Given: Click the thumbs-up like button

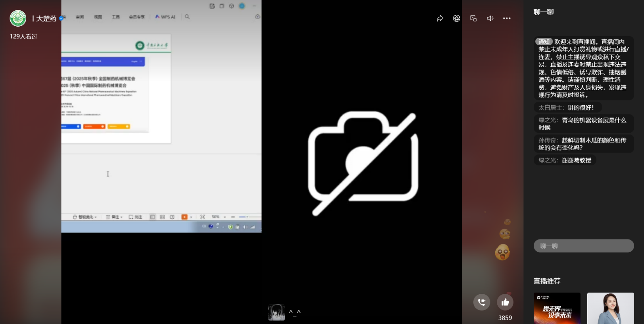Looking at the screenshot, I should point(505,302).
